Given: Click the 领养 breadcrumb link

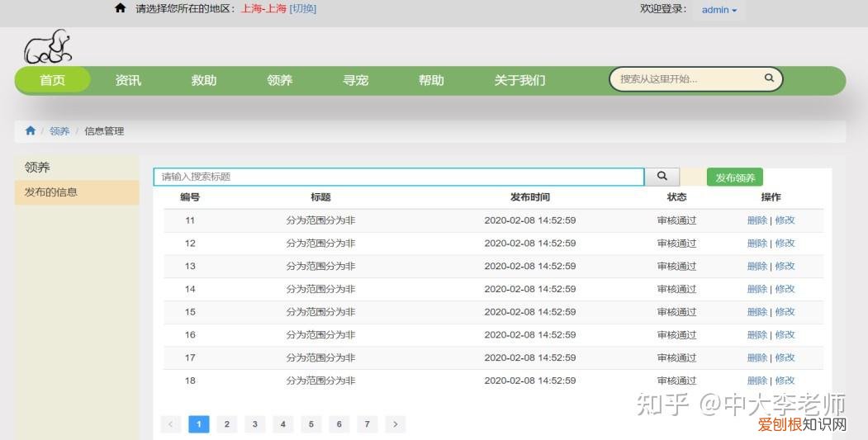Looking at the screenshot, I should tap(59, 131).
